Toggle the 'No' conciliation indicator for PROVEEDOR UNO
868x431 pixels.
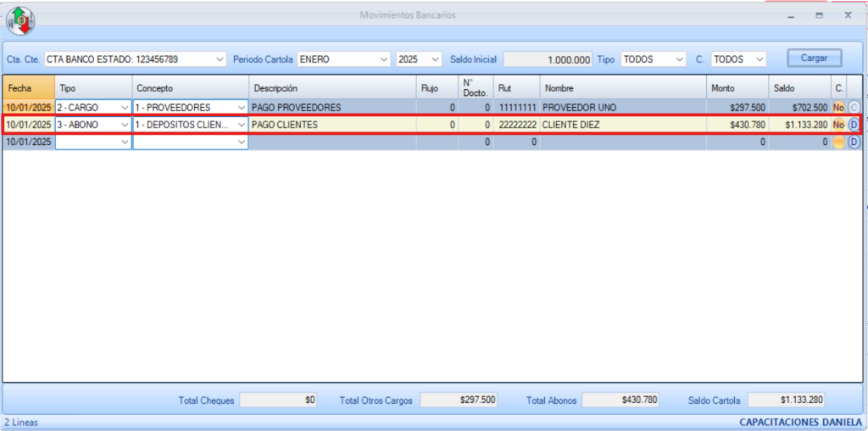(838, 108)
